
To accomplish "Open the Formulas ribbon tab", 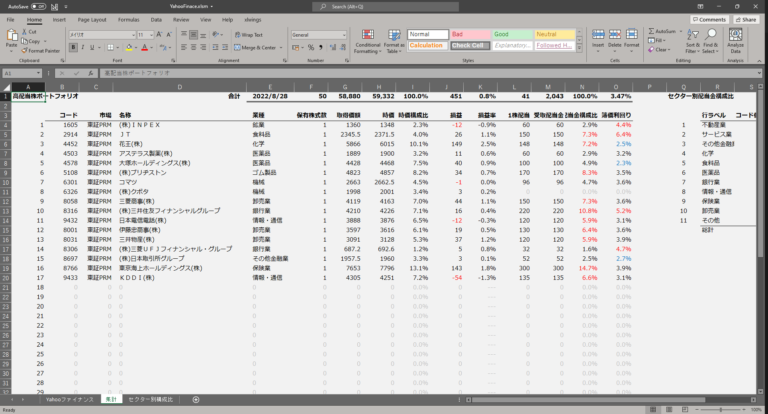I will [129, 19].
